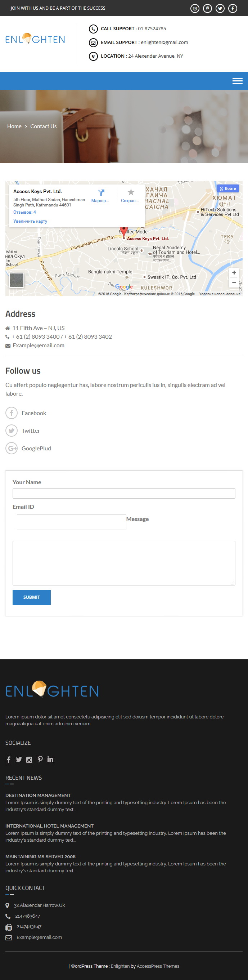The height and width of the screenshot is (980, 248).
Task: Open Facebook link under Follow us
Action: (x=34, y=413)
